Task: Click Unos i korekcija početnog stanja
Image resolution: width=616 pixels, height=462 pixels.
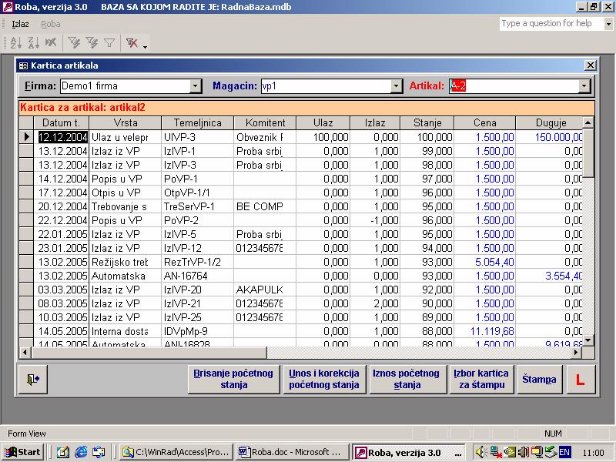Action: [x=322, y=378]
